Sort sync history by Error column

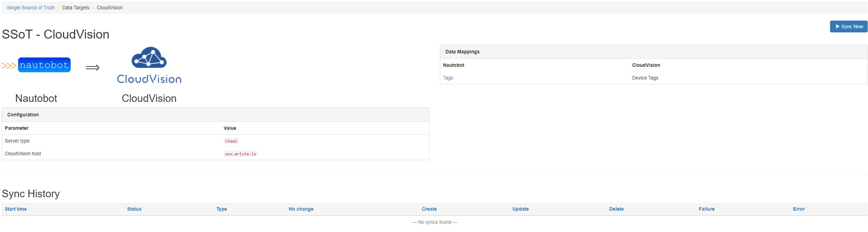pos(799,209)
